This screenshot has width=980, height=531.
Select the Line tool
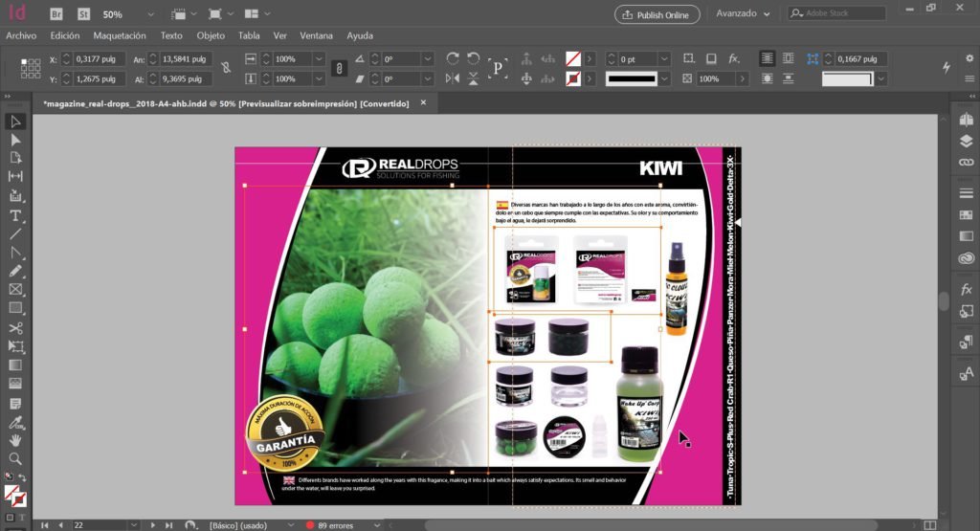(x=15, y=234)
